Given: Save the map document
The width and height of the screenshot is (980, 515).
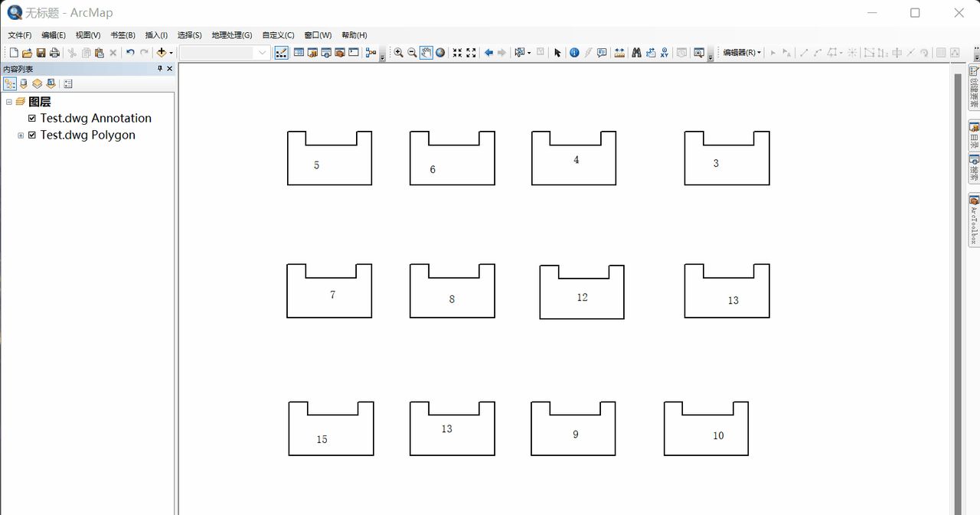Looking at the screenshot, I should pos(41,53).
